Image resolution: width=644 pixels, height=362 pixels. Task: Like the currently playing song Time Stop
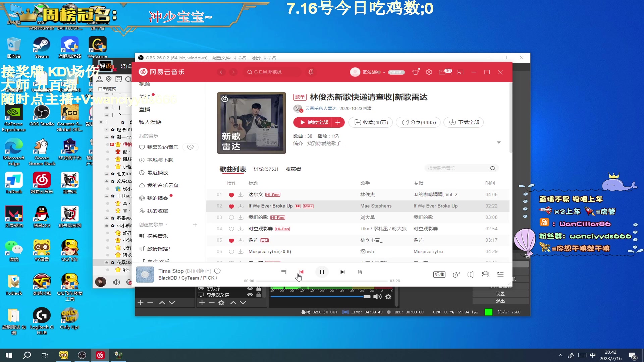pos(217,271)
